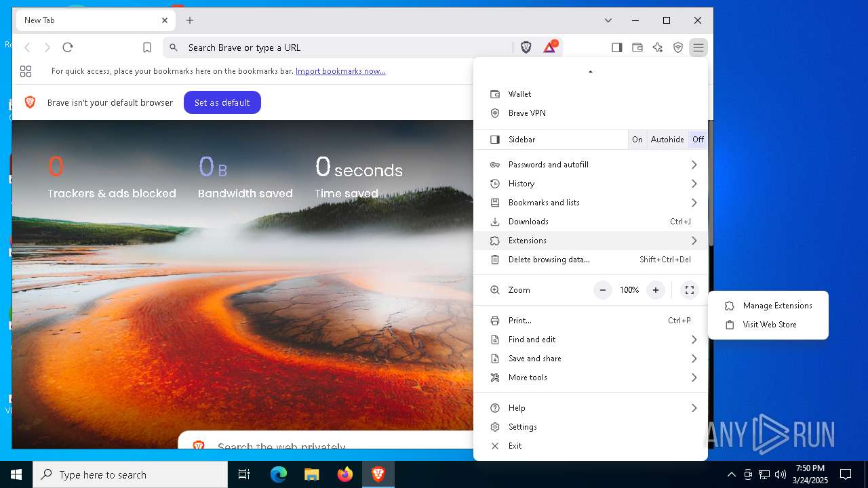
Task: Click the forward navigation arrow
Action: (47, 47)
